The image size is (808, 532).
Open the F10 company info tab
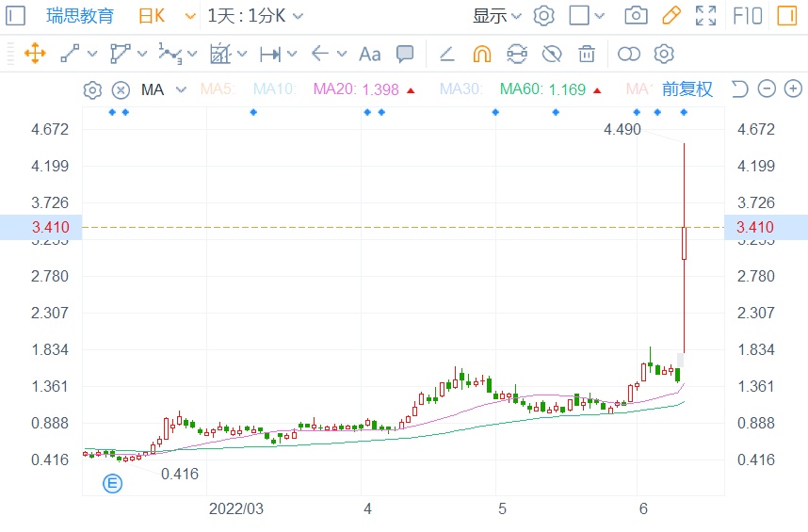click(x=747, y=15)
